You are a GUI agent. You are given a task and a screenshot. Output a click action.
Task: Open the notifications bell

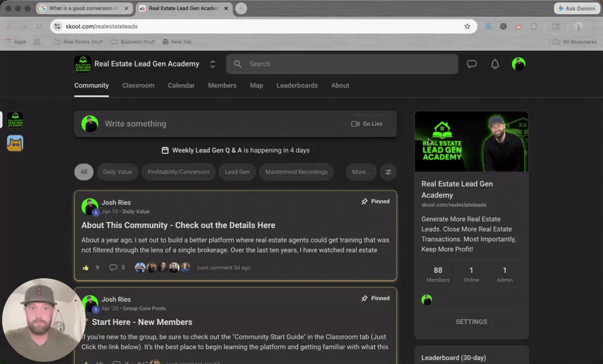[x=495, y=64]
